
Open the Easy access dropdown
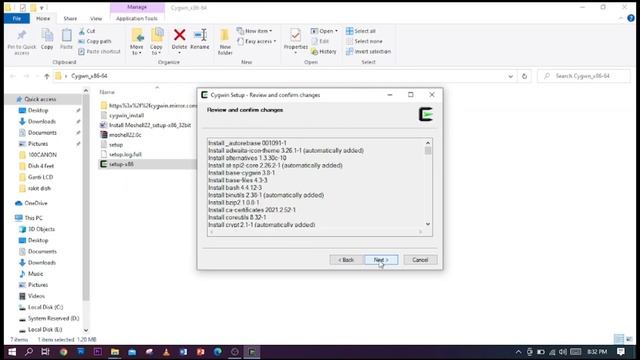[257, 41]
